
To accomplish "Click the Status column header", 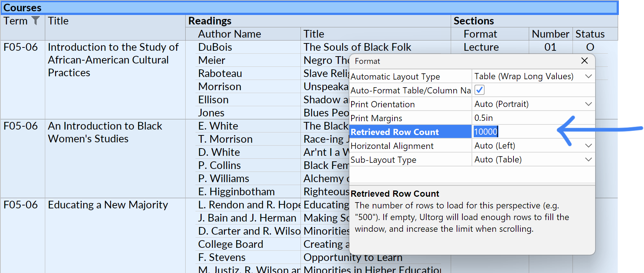I will click(x=595, y=34).
